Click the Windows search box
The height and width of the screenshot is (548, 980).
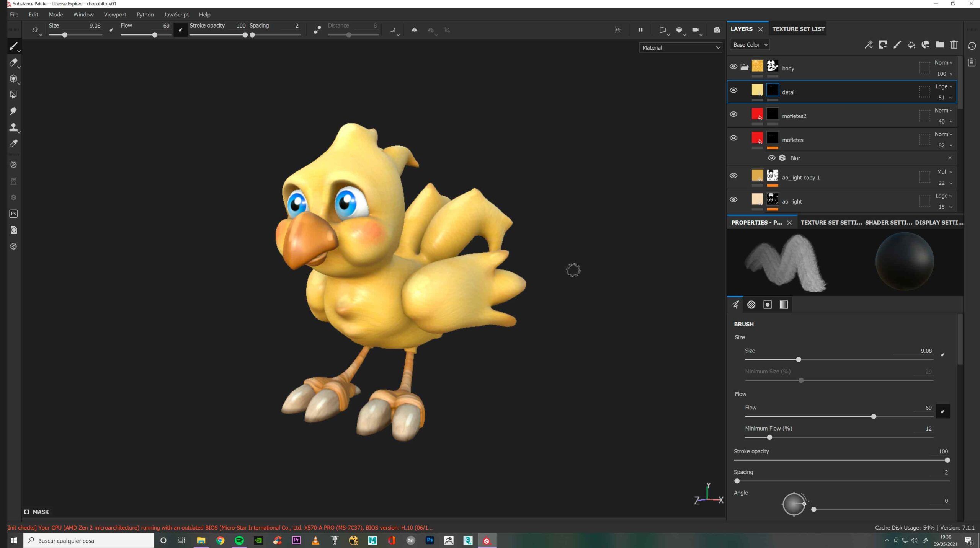(88, 541)
